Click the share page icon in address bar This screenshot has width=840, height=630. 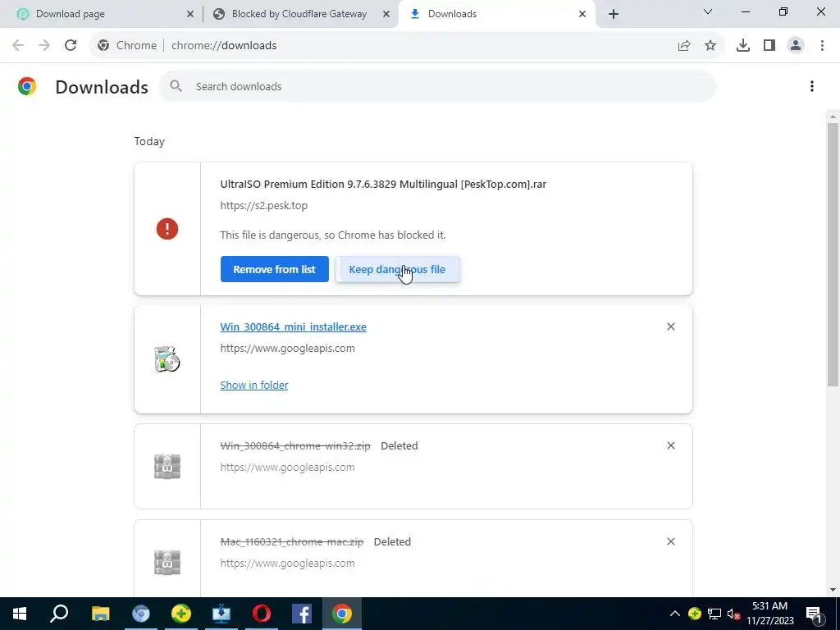tap(684, 46)
